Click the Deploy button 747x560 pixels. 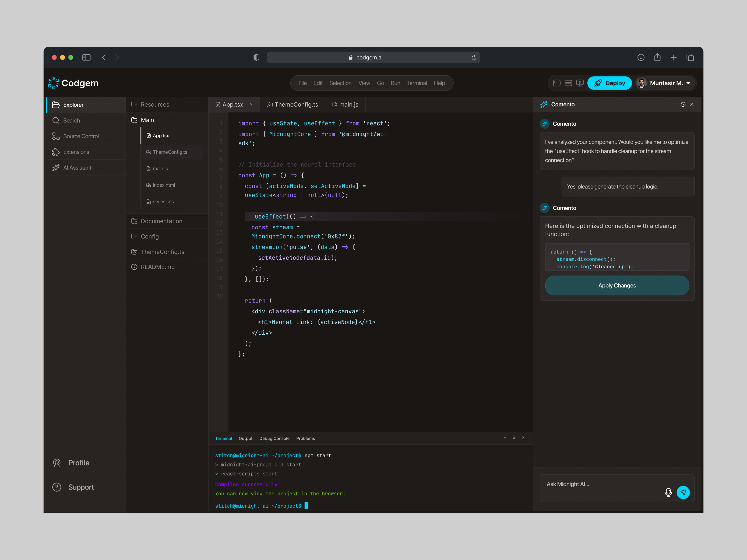coord(609,83)
